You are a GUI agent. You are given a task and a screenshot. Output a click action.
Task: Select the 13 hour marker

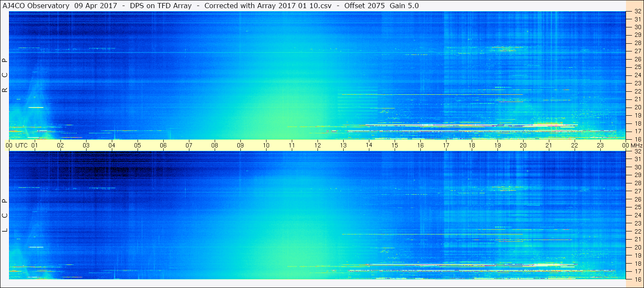(x=343, y=145)
